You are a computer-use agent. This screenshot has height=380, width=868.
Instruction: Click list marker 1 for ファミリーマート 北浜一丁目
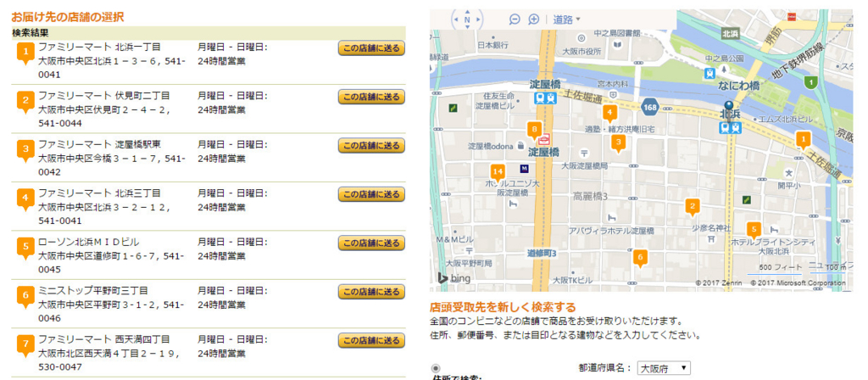(x=25, y=53)
